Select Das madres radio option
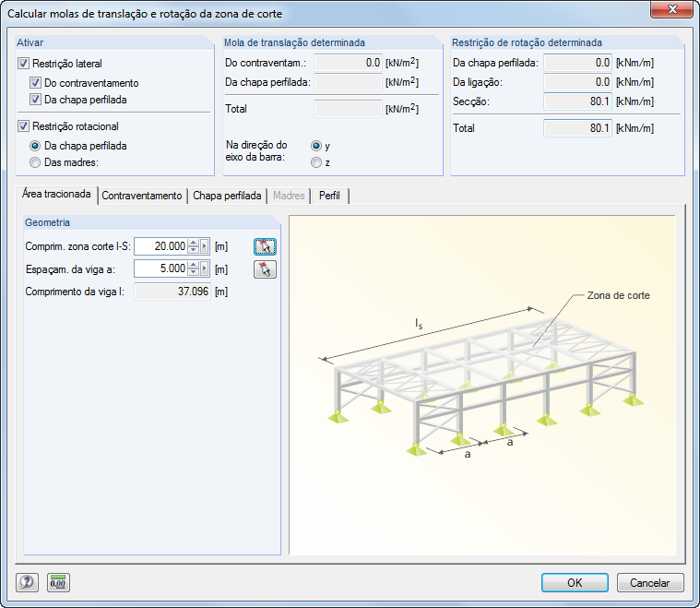 tap(35, 162)
